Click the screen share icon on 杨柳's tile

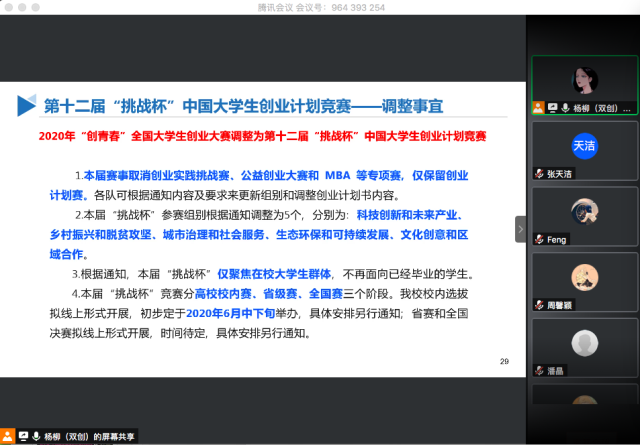pyautogui.click(x=551, y=108)
